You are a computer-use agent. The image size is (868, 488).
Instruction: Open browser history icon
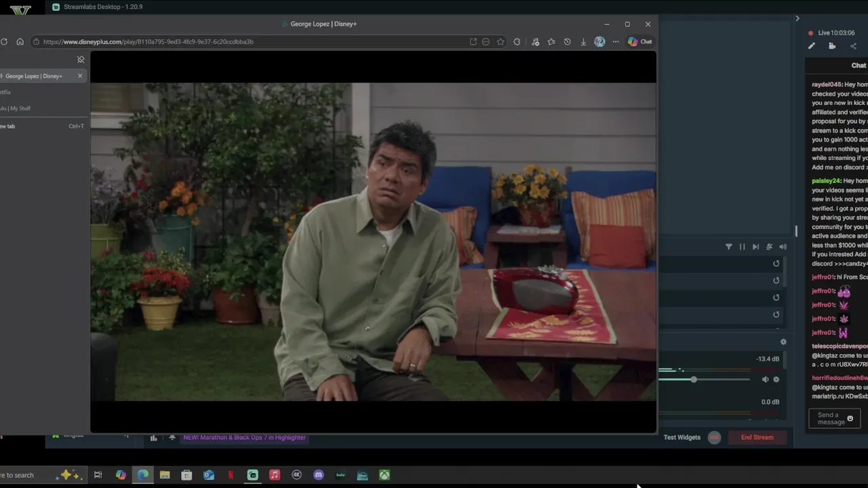pyautogui.click(x=567, y=41)
